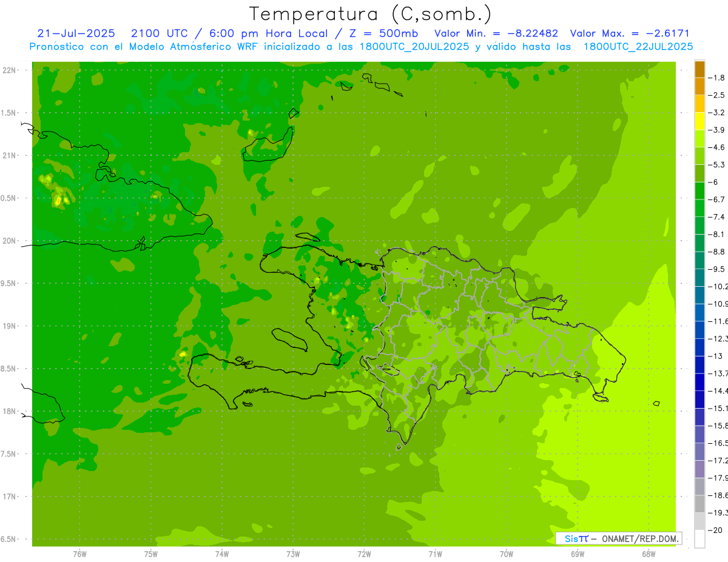Select the 'Z = 500mb' level label

[385, 33]
